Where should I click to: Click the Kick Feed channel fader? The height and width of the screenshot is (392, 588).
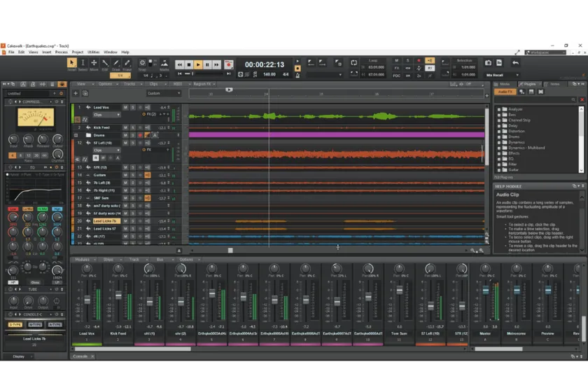click(118, 295)
